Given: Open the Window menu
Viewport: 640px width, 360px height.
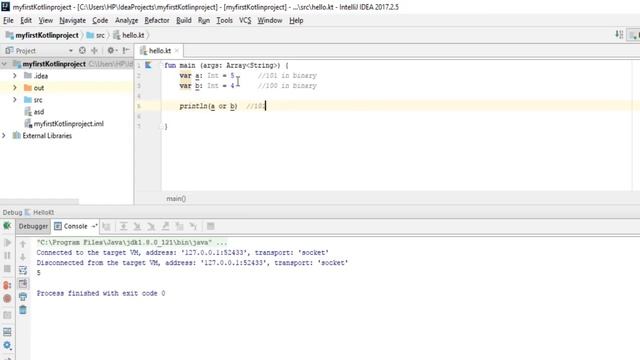Looking at the screenshot, I should point(269,20).
